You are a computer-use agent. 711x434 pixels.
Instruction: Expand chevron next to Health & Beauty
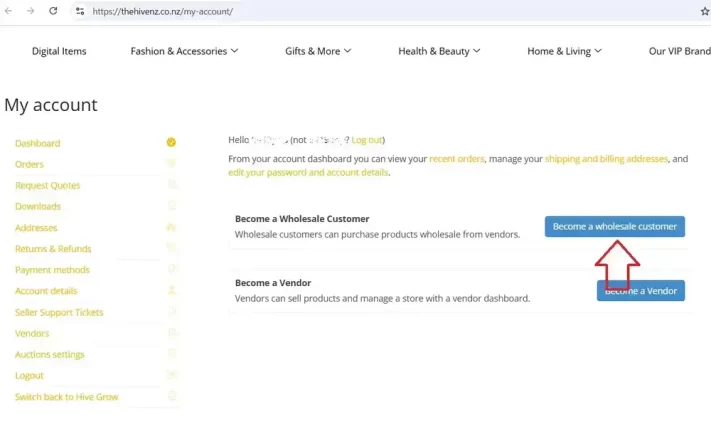click(477, 51)
